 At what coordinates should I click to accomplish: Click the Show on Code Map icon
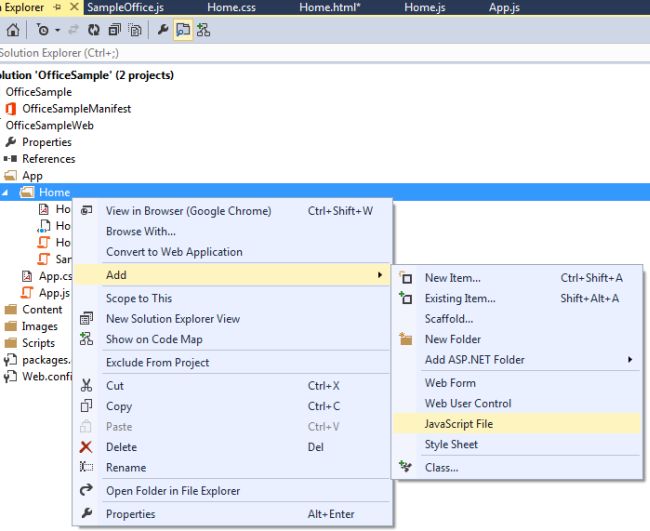86,339
